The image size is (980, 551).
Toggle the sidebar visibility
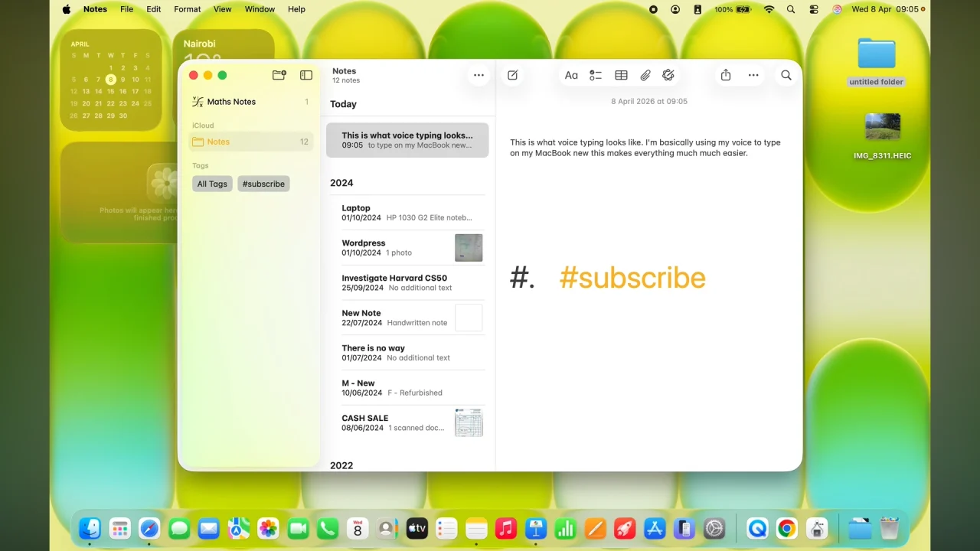point(305,75)
